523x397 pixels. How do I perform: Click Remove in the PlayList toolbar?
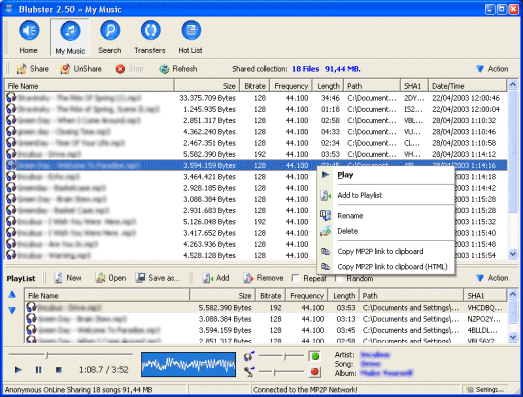[263, 278]
